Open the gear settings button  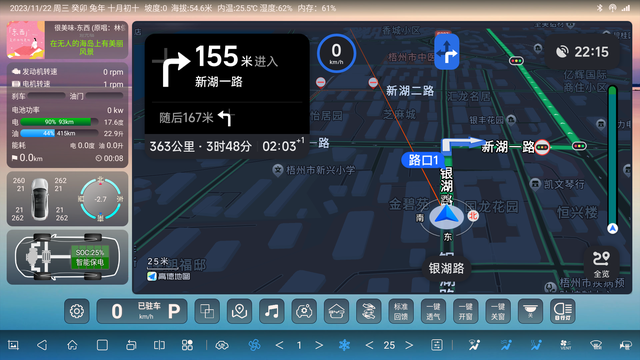[77, 311]
